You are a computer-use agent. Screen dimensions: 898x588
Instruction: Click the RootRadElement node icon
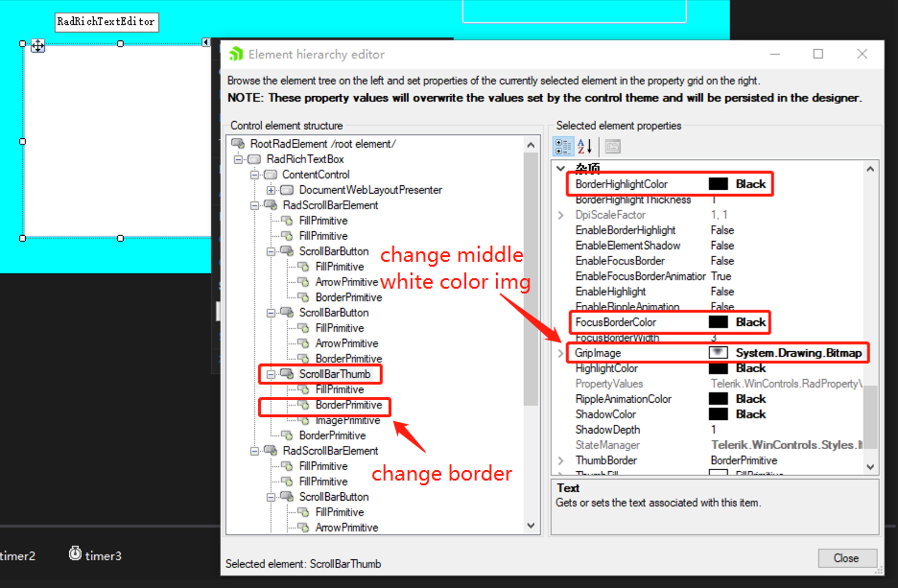(x=238, y=144)
